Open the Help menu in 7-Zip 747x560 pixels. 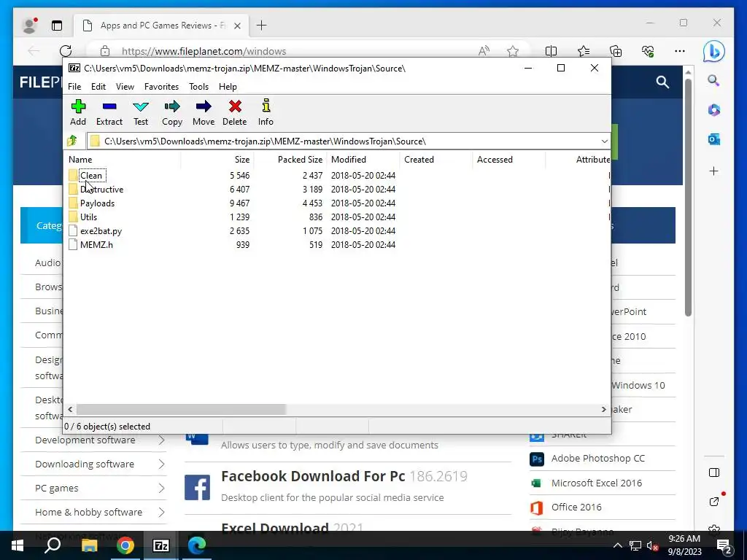pyautogui.click(x=228, y=87)
